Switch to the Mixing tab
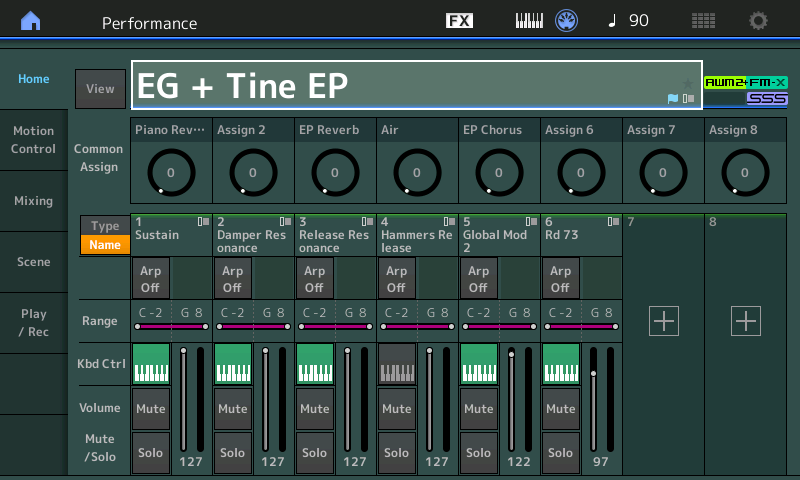This screenshot has height=480, width=800. pyautogui.click(x=34, y=201)
